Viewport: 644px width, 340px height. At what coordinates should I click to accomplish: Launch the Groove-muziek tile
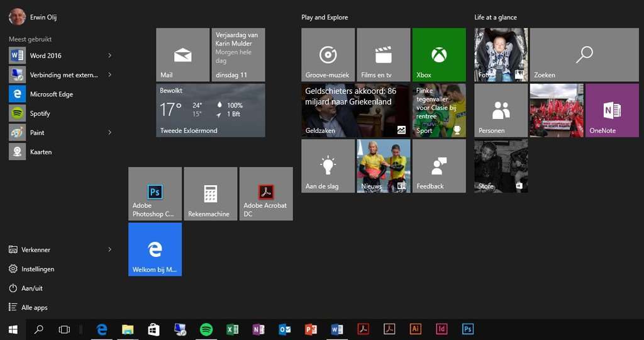point(328,55)
